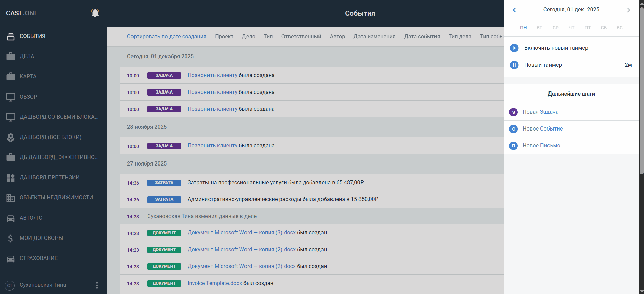644x294 pixels.
Task: Go to previous day with left chevron
Action: coord(514,10)
